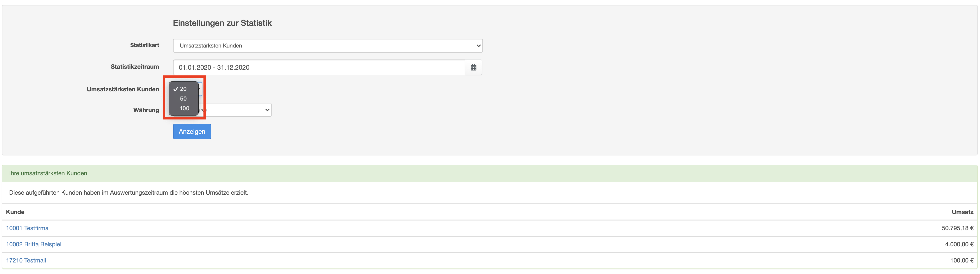Open customer link 10001 Testfirma
Image resolution: width=980 pixels, height=274 pixels.
click(x=27, y=228)
